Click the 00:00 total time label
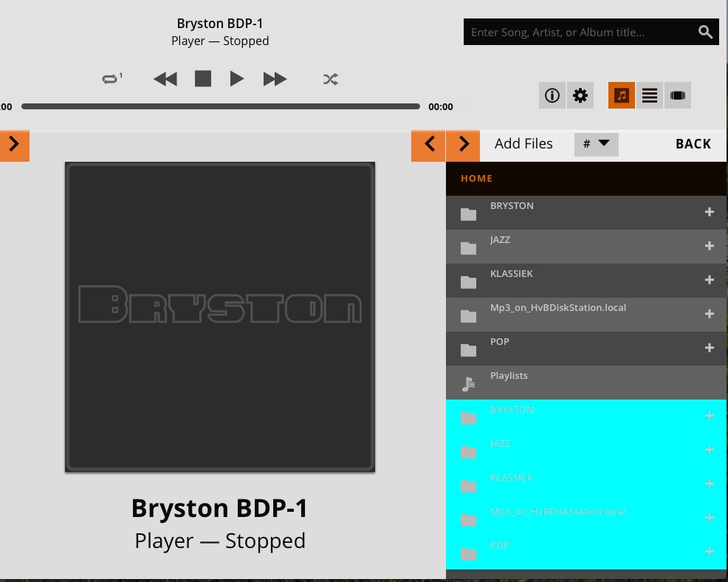The image size is (728, 582). click(441, 107)
